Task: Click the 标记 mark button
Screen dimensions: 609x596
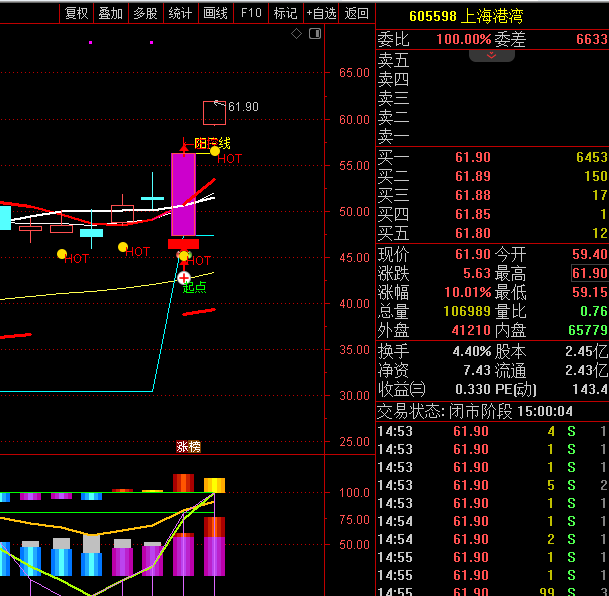Action: click(285, 13)
